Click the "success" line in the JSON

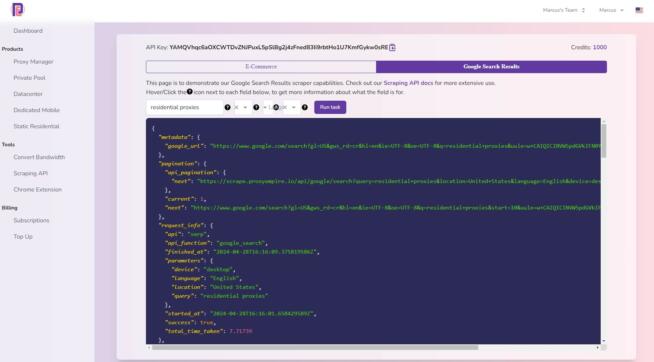[x=191, y=322]
